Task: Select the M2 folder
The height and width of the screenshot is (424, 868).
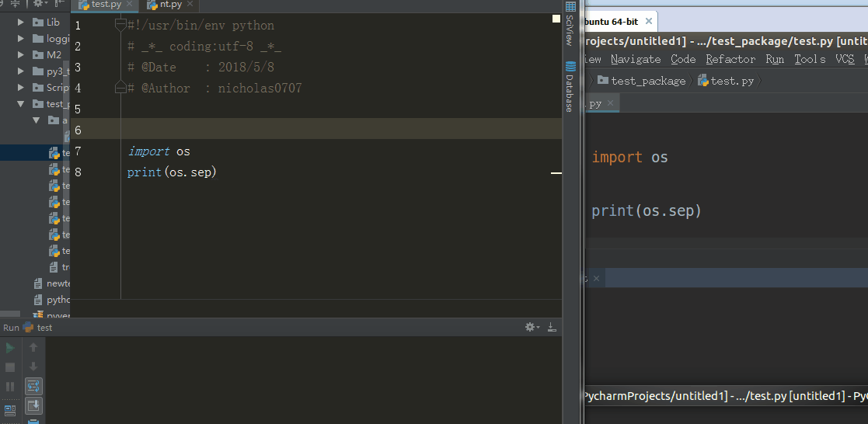Action: tap(47, 55)
